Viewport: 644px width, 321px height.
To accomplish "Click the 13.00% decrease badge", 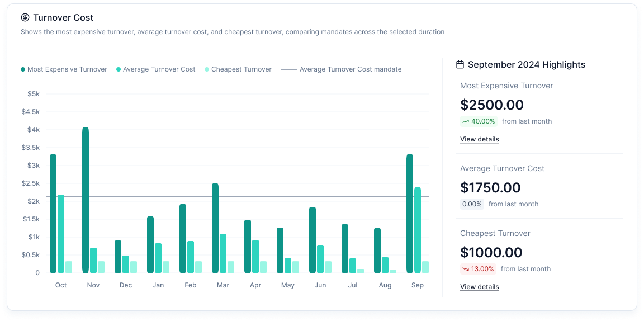I will 478,269.
